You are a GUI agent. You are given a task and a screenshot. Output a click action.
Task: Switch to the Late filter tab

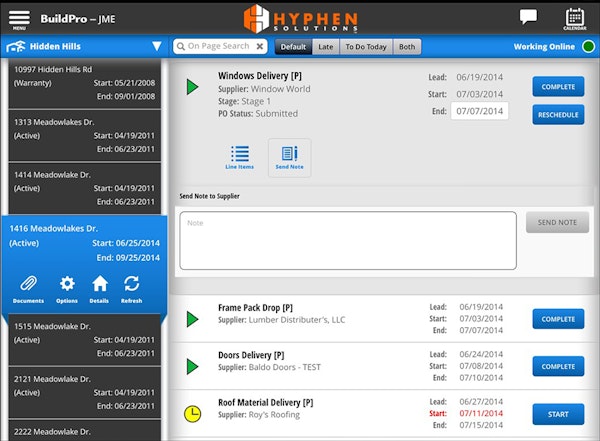coord(325,46)
